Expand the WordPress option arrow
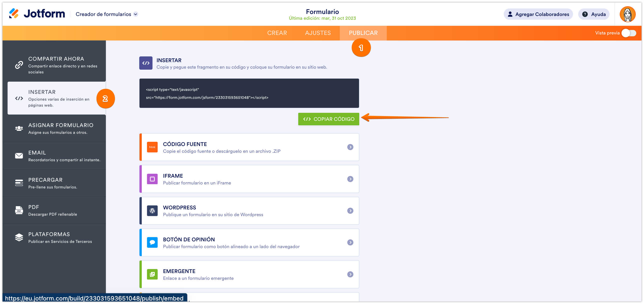The image size is (644, 304). (x=350, y=211)
